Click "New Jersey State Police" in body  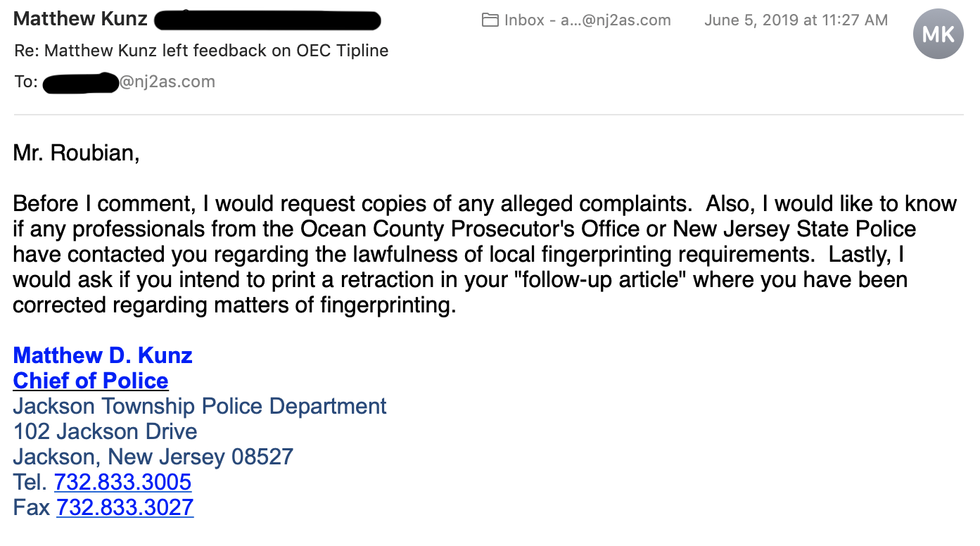[794, 229]
